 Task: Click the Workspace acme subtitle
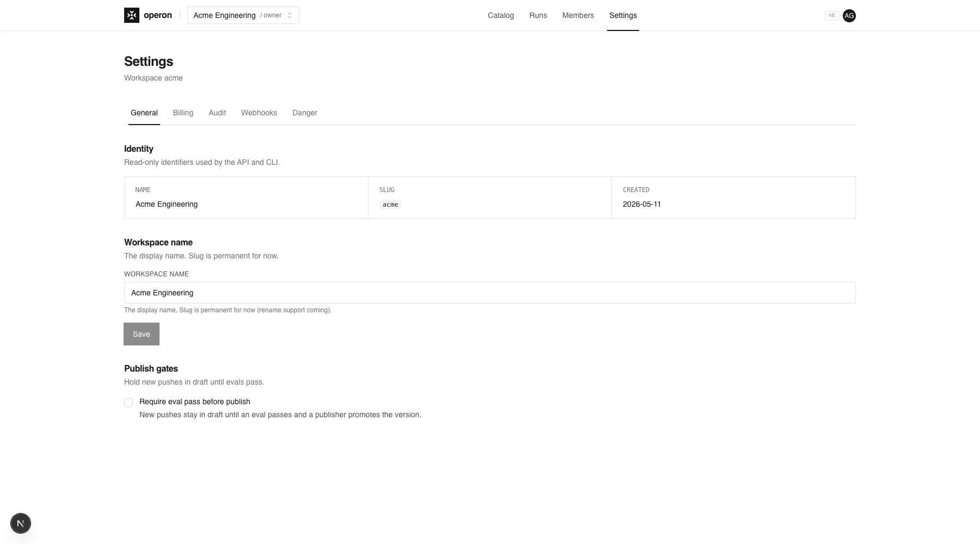[154, 78]
